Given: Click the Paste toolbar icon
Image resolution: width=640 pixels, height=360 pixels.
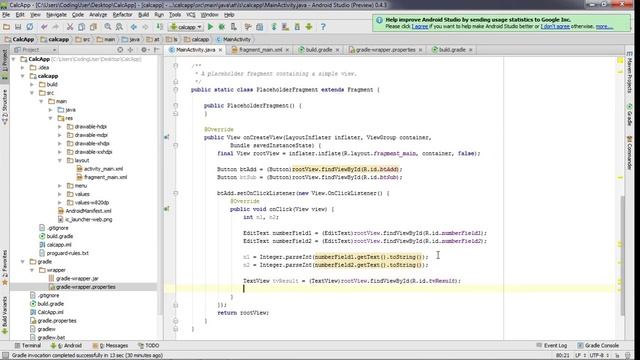Looking at the screenshot, I should (x=93, y=27).
